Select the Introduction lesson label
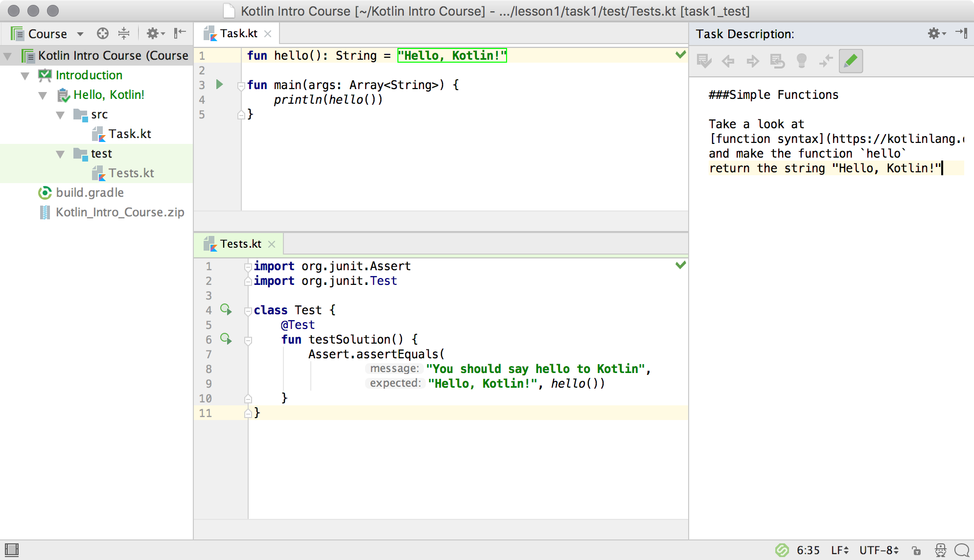 89,75
